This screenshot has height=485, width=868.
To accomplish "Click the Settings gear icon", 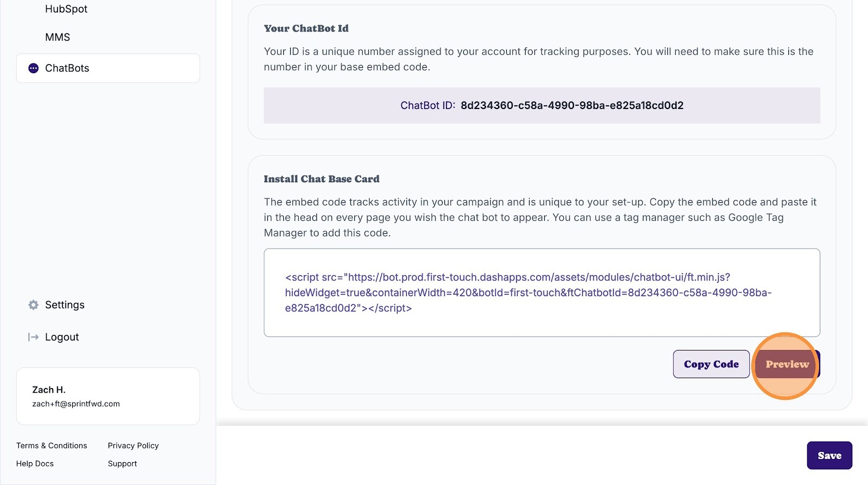I will pyautogui.click(x=34, y=305).
